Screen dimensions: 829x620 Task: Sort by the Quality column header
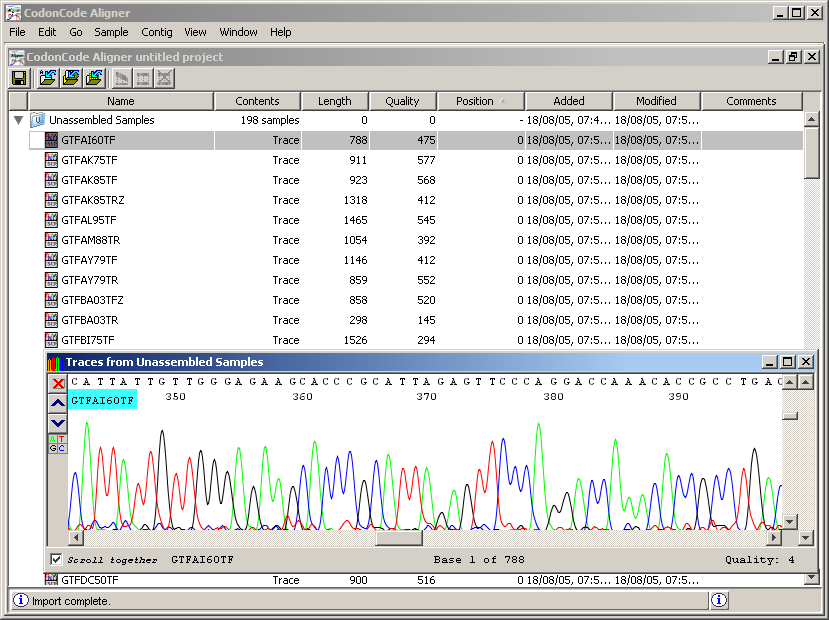pyautogui.click(x=402, y=101)
